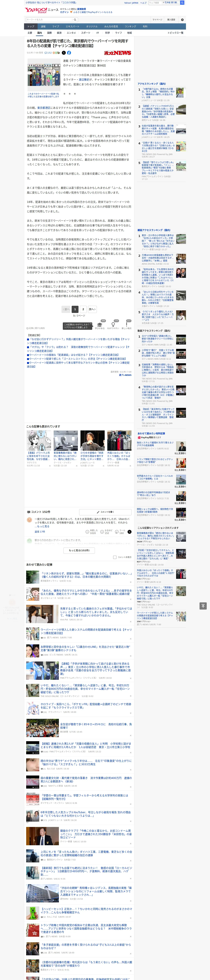Select page 1 in pagination
Viewport: 210px width, 980px height.
(75, 309)
